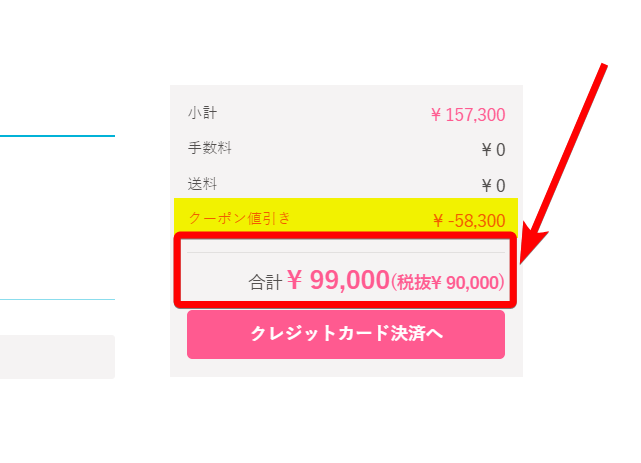This screenshot has width=641, height=463.
Task: Click the 送料 label
Action: click(x=202, y=184)
